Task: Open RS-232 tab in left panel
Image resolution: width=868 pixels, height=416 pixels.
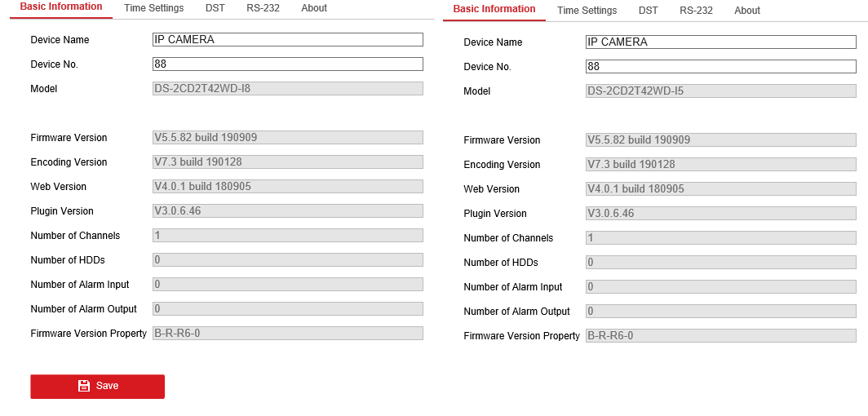Action: [x=263, y=8]
